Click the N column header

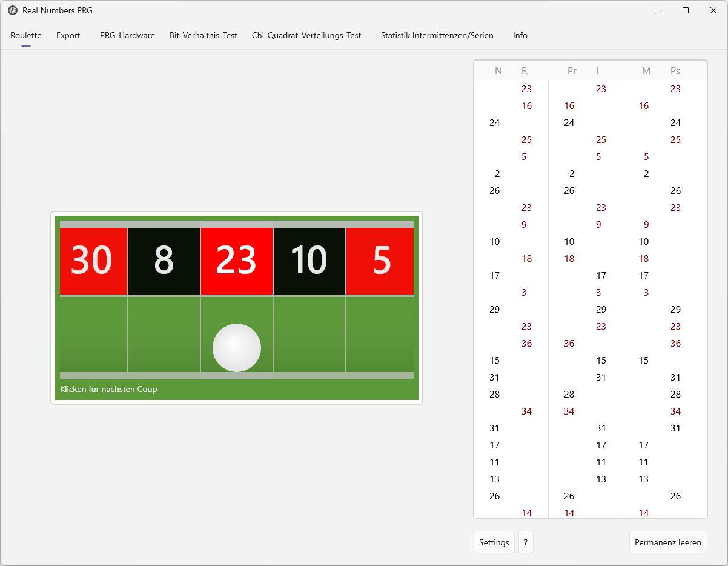[498, 70]
